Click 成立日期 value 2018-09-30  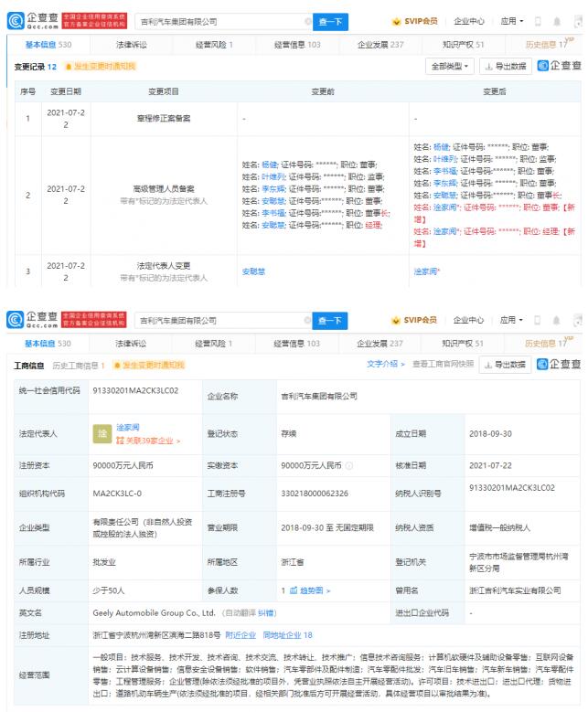point(490,433)
